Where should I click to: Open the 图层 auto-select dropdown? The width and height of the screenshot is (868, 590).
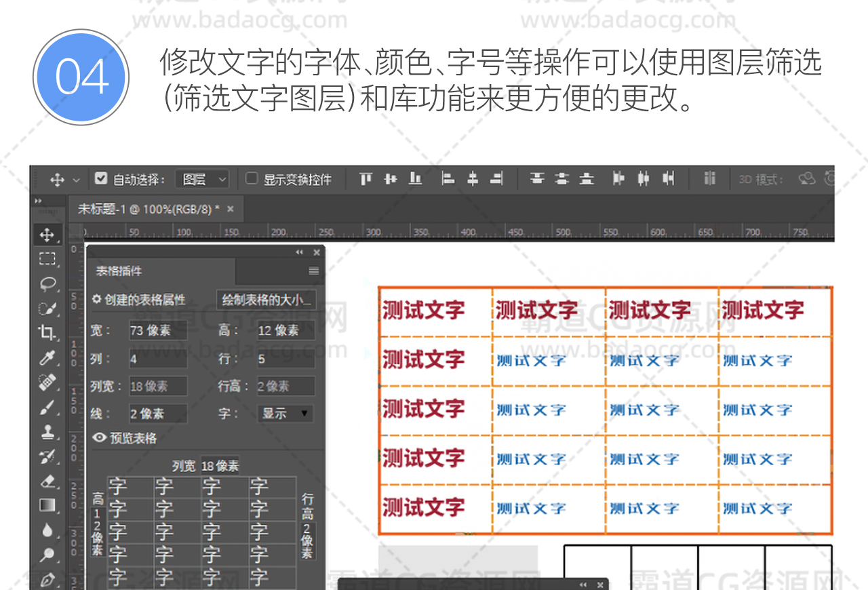202,179
